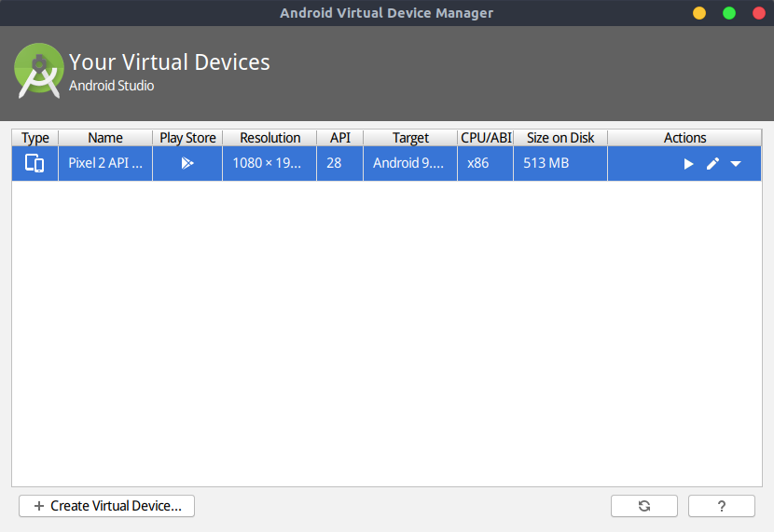Click the device type icon in Pixel 2 row
The image size is (774, 532).
tap(35, 163)
